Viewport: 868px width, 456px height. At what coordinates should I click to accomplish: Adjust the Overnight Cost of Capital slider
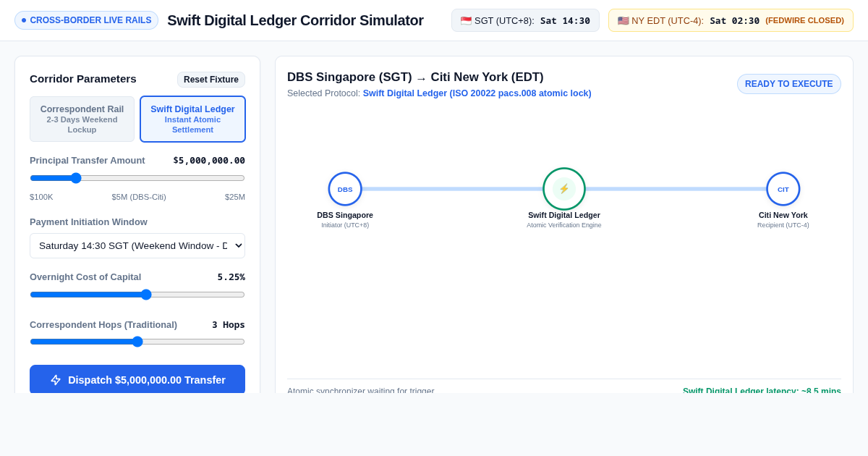click(137, 295)
